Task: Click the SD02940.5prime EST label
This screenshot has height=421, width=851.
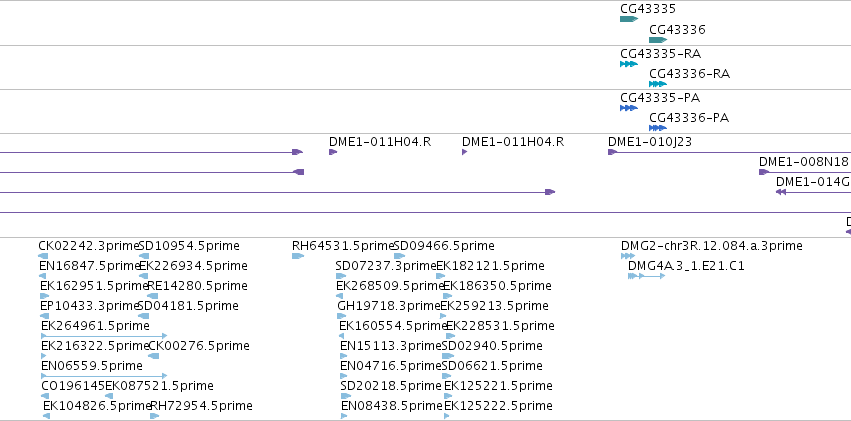Action: pos(492,346)
